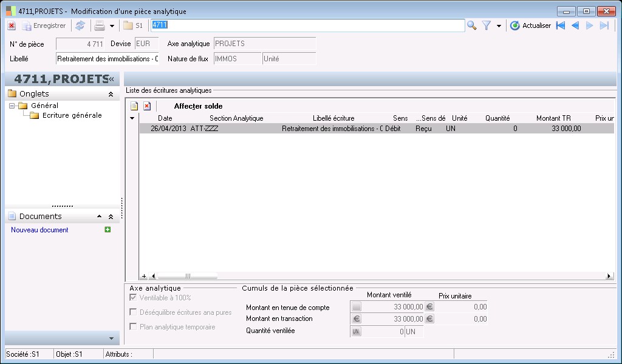Image resolution: width=622 pixels, height=364 pixels.
Task: Click the horizontal scrollbar thumb
Action: coord(188,276)
